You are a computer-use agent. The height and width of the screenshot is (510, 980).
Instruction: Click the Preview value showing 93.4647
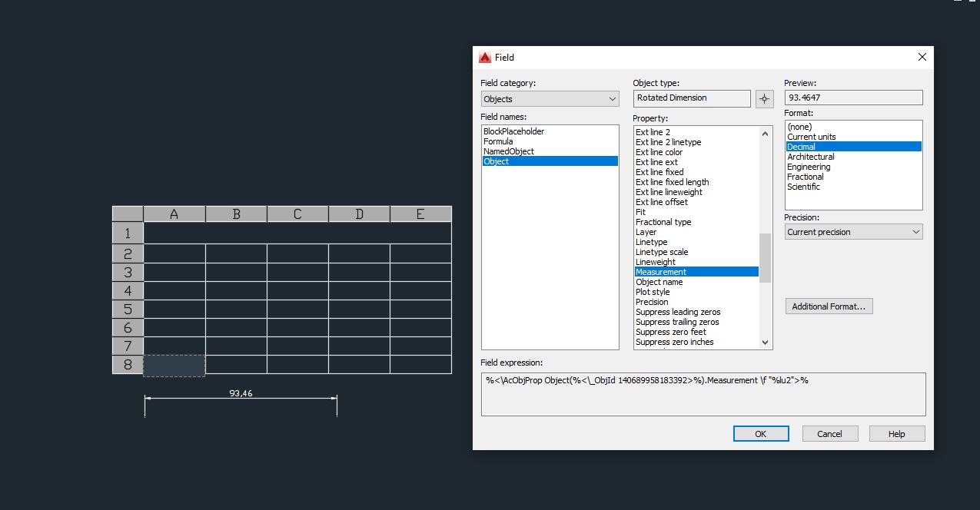(x=853, y=97)
